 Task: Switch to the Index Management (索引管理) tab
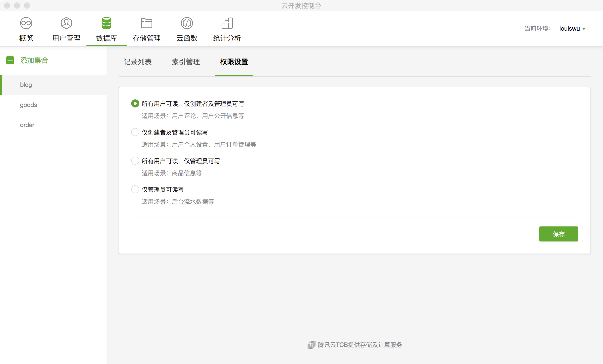point(186,62)
